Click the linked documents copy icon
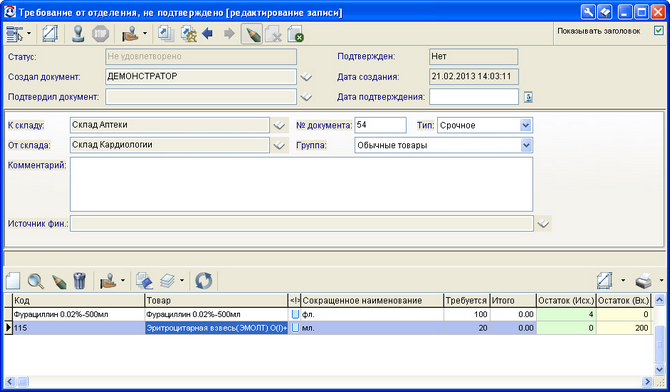670x392 pixels. (165, 34)
